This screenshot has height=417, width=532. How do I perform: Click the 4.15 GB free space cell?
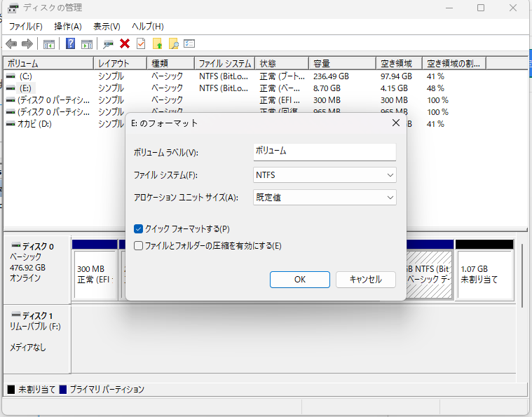click(394, 88)
